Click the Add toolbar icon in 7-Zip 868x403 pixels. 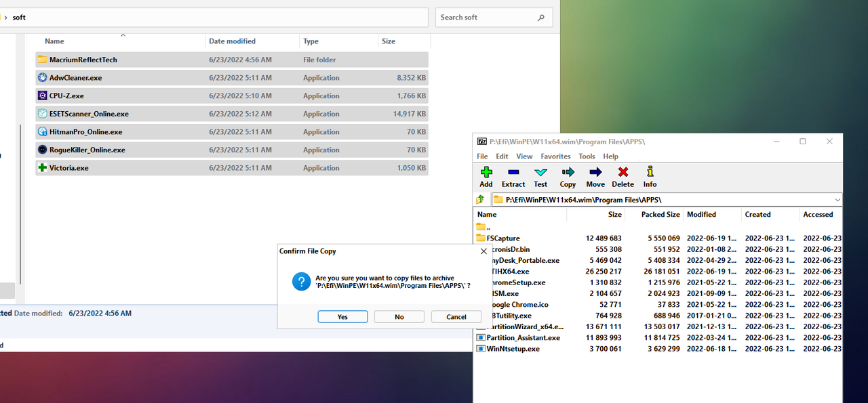486,172
